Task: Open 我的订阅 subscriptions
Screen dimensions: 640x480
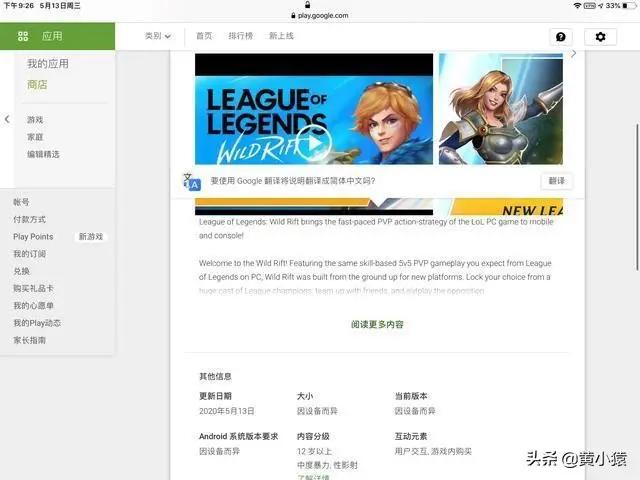Action: pos(29,254)
